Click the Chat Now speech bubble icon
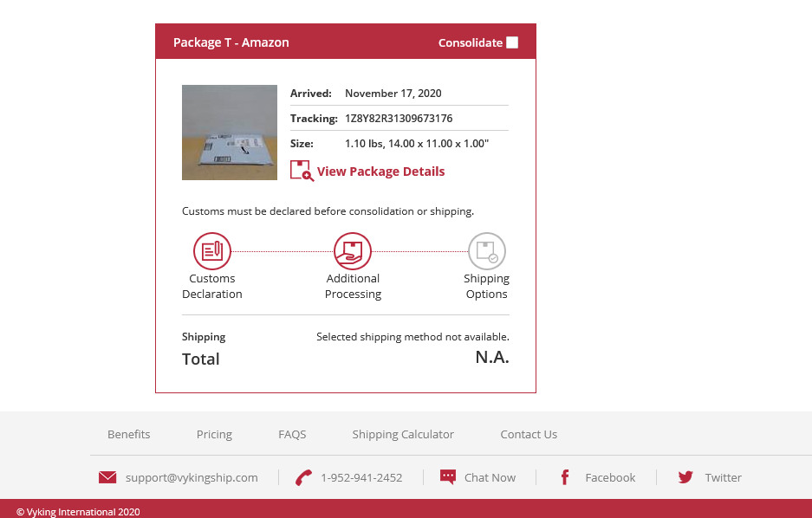The image size is (812, 518). point(448,477)
